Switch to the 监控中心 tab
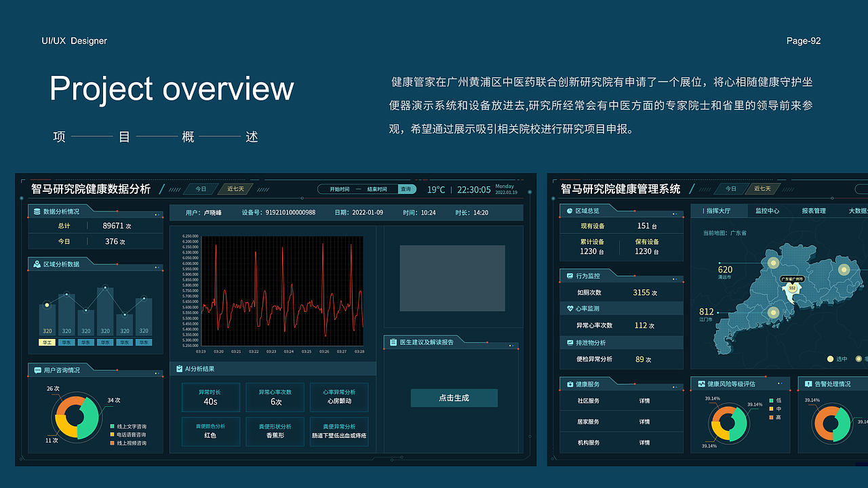 pos(768,211)
